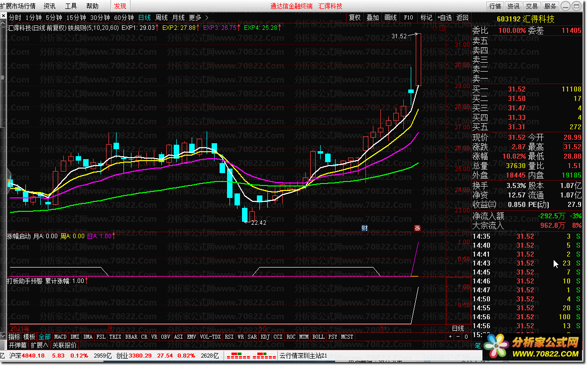Image resolution: width=588 pixels, height=366 pixels.
Task: Open the 更多 periods dropdown
Action: tap(195, 17)
